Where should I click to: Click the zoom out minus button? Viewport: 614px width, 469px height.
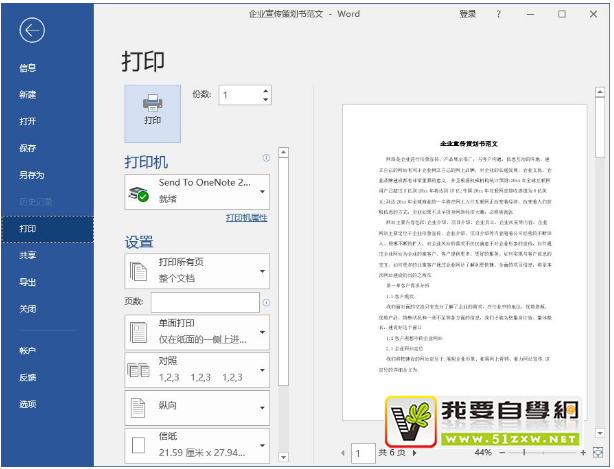click(504, 453)
